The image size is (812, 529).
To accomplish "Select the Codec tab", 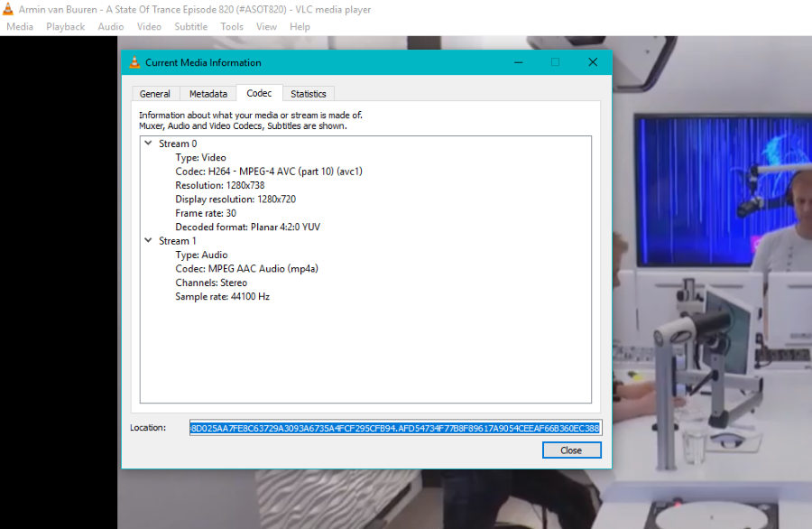I will pyautogui.click(x=259, y=93).
